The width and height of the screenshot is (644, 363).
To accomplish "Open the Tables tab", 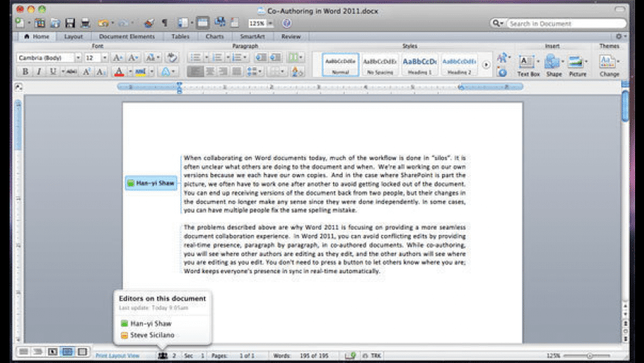I will point(181,36).
